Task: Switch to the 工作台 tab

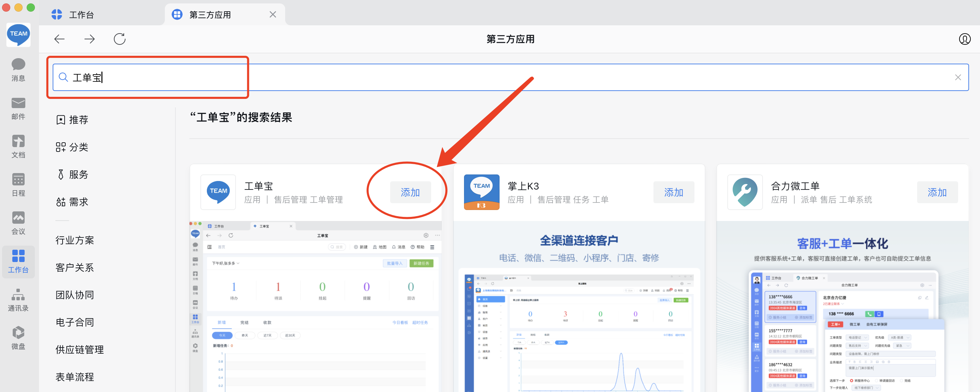Action: [x=81, y=15]
